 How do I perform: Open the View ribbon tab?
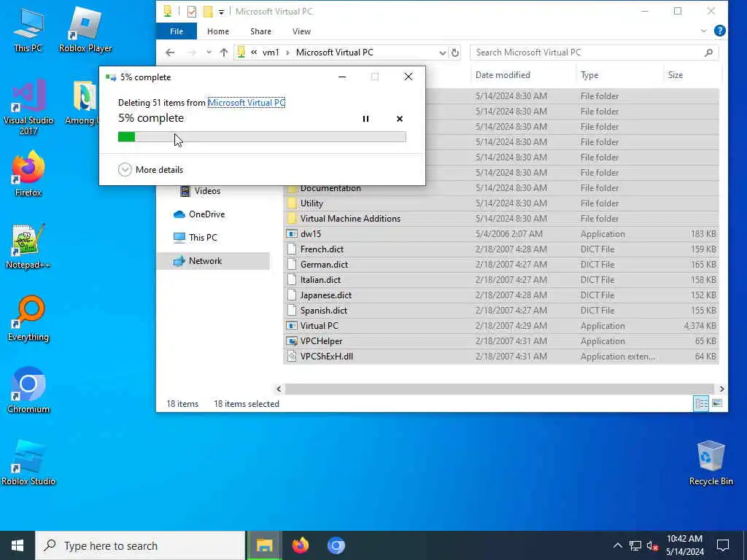tap(301, 31)
